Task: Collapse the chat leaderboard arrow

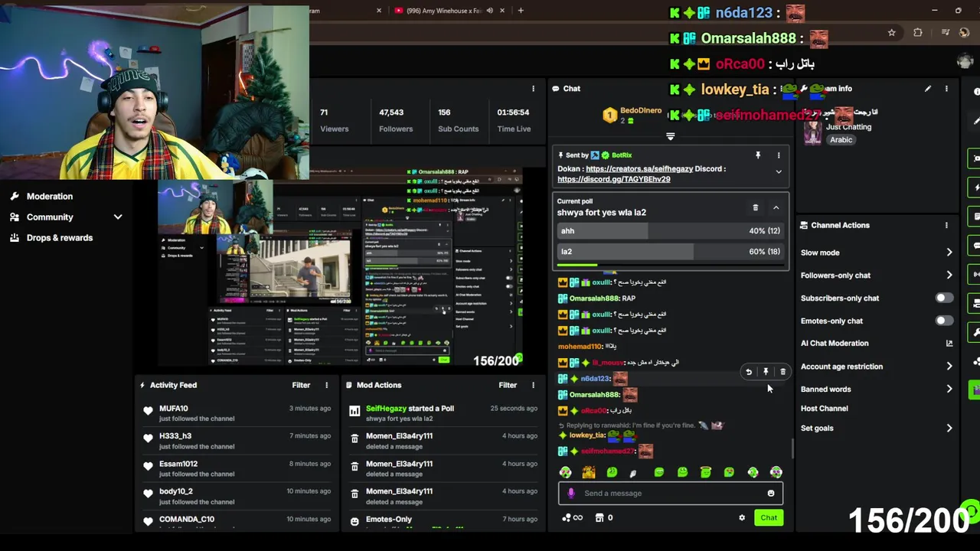Action: point(670,137)
